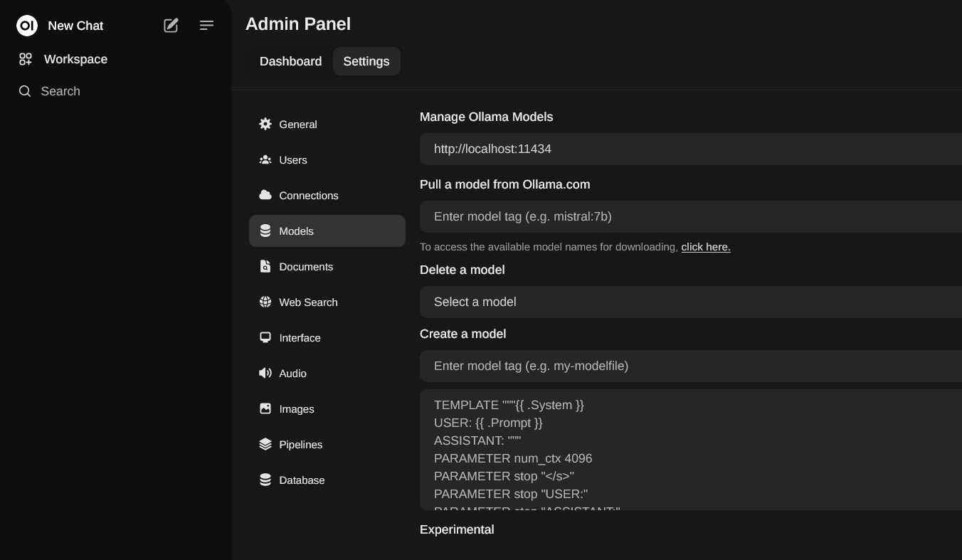The image size is (962, 560).
Task: Click the Models stack icon
Action: (265, 231)
